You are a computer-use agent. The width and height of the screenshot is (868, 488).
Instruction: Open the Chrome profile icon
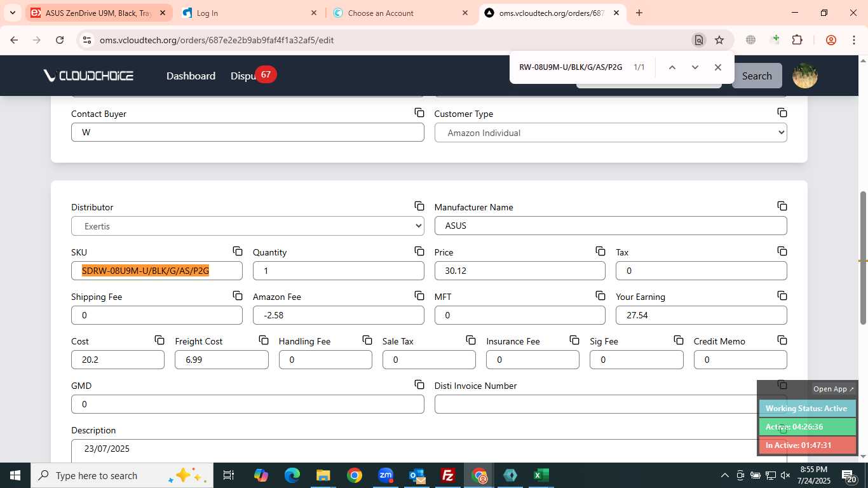tap(831, 40)
